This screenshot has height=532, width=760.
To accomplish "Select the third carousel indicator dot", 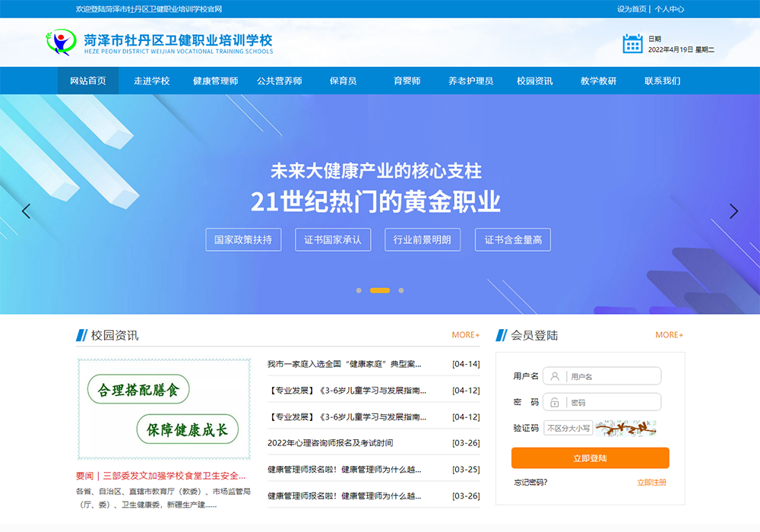I will tap(401, 290).
